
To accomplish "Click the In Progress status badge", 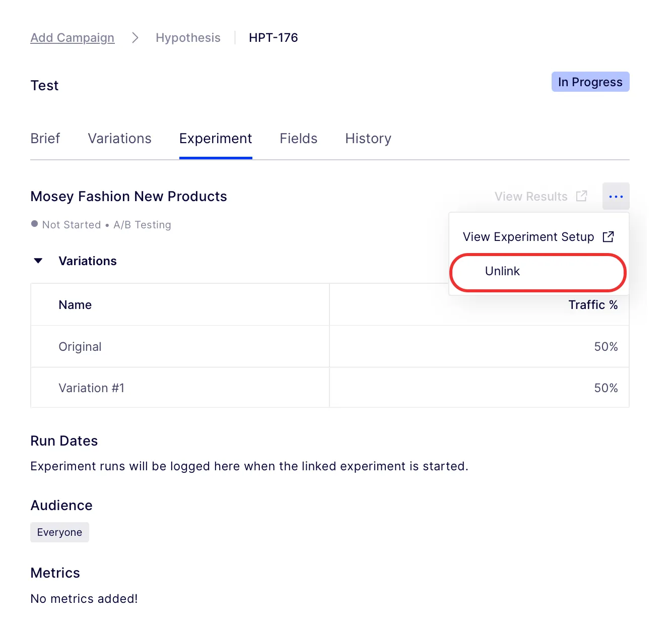I will coord(590,82).
